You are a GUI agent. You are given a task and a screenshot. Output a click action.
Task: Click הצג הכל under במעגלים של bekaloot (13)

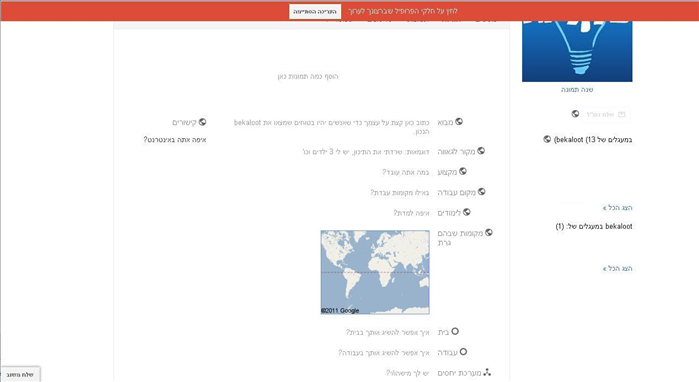tap(617, 208)
